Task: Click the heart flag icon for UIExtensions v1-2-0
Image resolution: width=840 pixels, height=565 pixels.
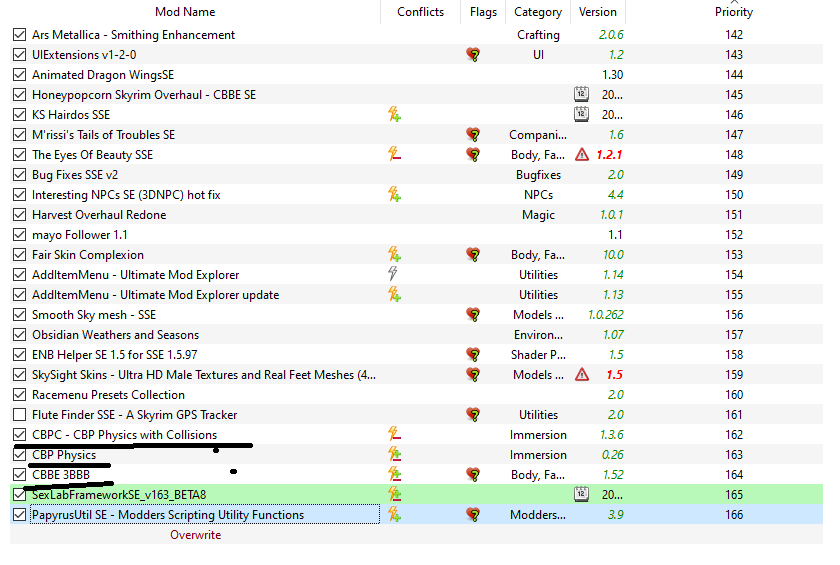Action: click(x=473, y=55)
